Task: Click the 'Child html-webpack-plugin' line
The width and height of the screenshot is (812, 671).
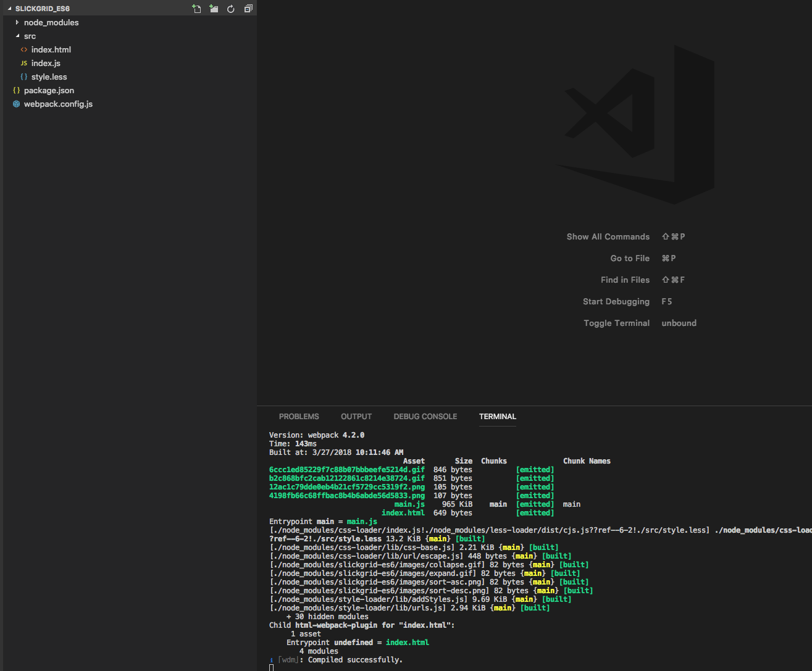Action: (x=362, y=625)
